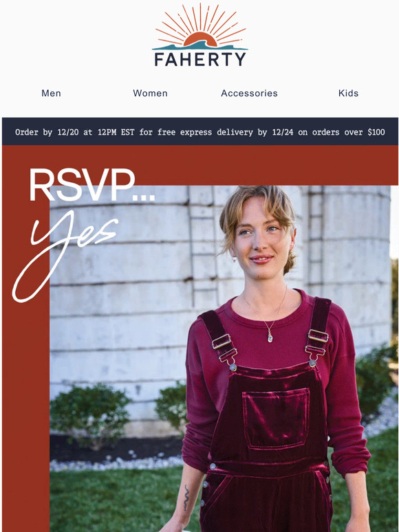Screen dimensions: 399x532
Task: Click the FAHERTY wordmark text
Action: (200, 60)
